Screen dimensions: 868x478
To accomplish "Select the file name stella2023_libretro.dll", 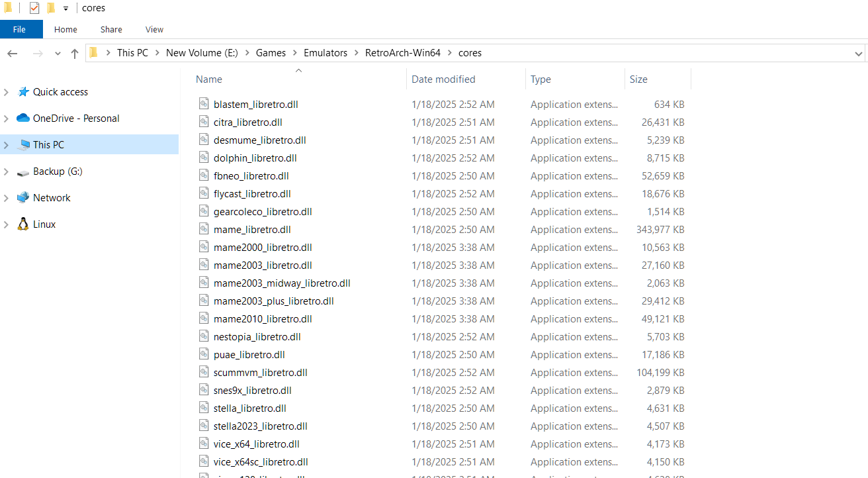I will [x=260, y=426].
